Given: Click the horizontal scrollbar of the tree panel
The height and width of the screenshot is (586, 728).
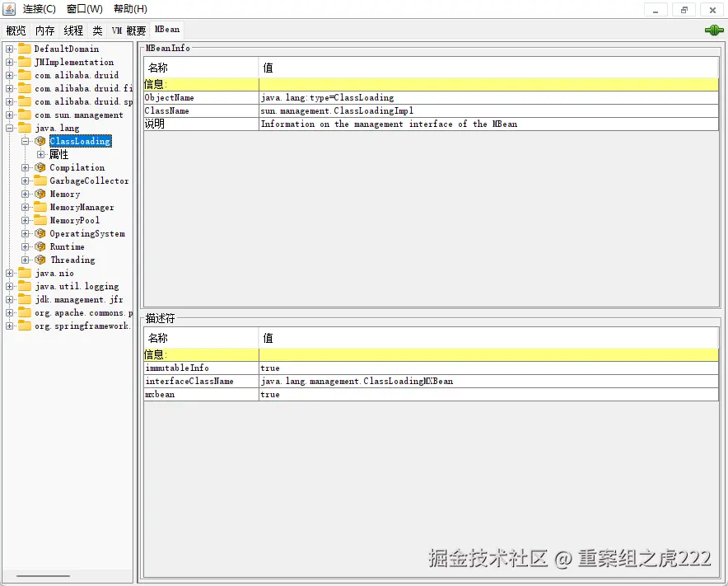Looking at the screenshot, I should 43,576.
